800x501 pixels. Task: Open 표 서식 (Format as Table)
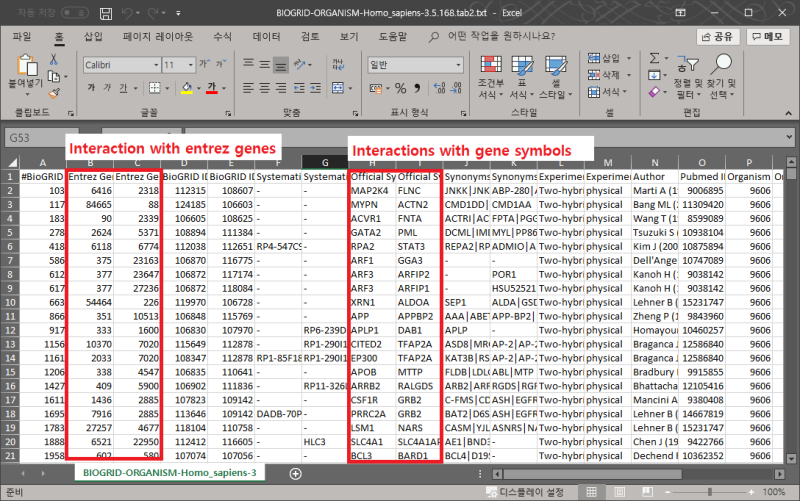[521, 77]
